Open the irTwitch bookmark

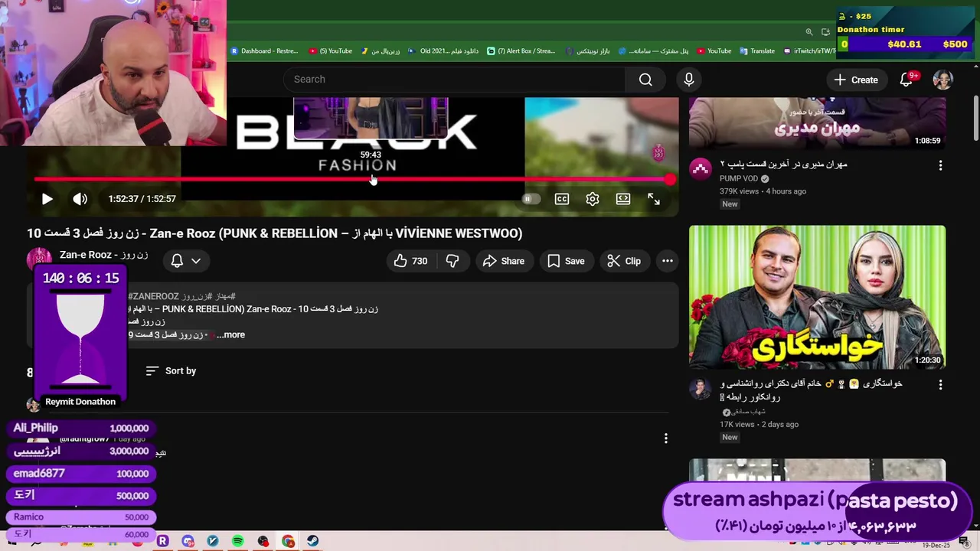(809, 51)
